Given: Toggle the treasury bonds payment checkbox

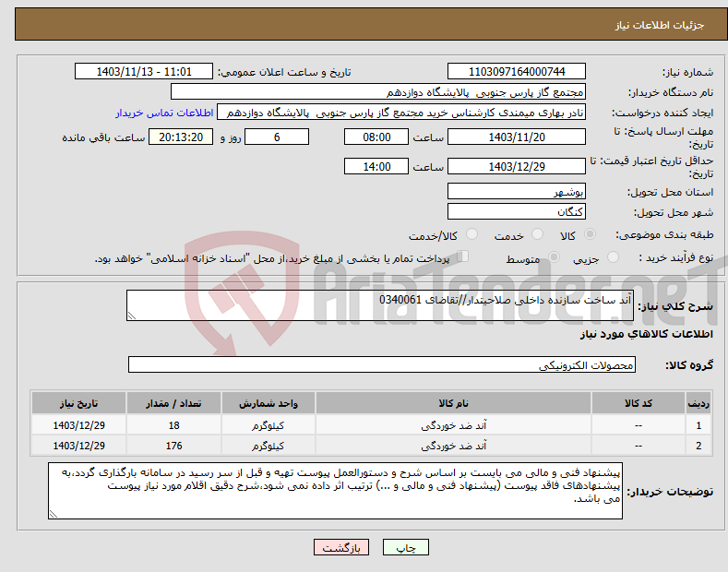Looking at the screenshot, I should tap(463, 256).
